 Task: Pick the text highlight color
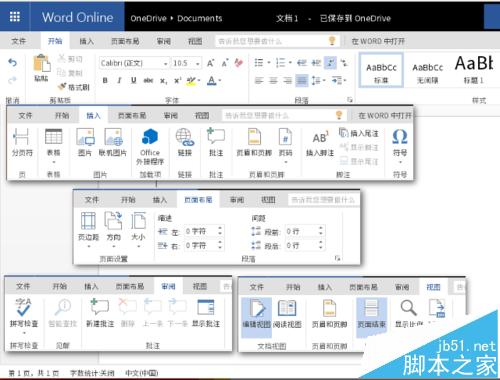191,81
